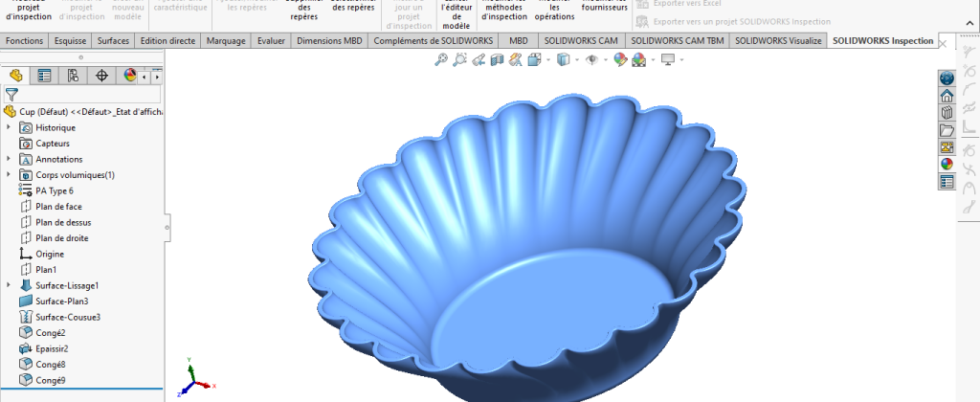Restore the Previous View

[479, 59]
